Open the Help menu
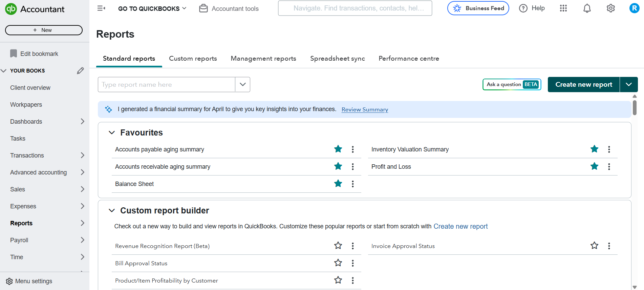The width and height of the screenshot is (644, 290). coord(532,8)
